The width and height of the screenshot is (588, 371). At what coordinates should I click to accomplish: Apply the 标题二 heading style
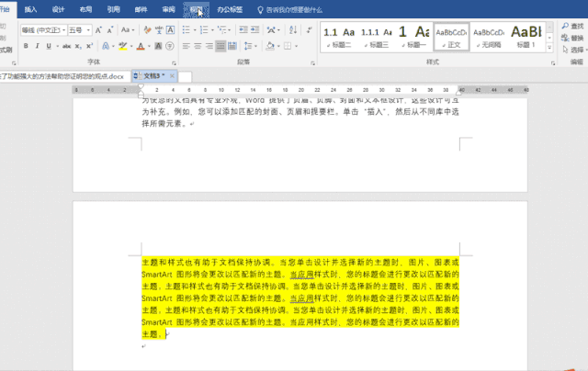click(339, 37)
